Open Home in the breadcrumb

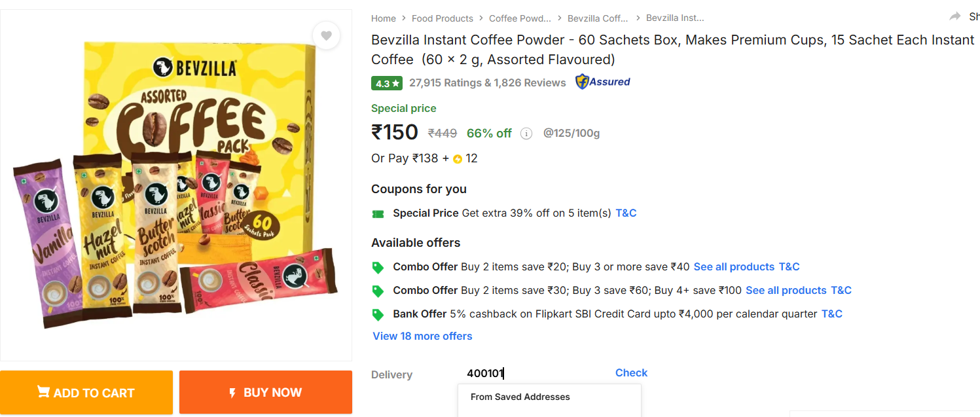[383, 18]
